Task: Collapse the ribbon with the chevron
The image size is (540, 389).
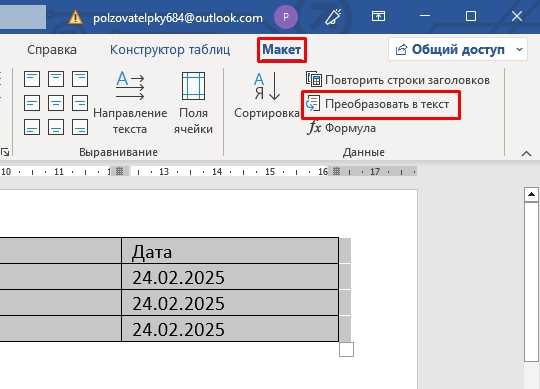Action: pyautogui.click(x=526, y=154)
